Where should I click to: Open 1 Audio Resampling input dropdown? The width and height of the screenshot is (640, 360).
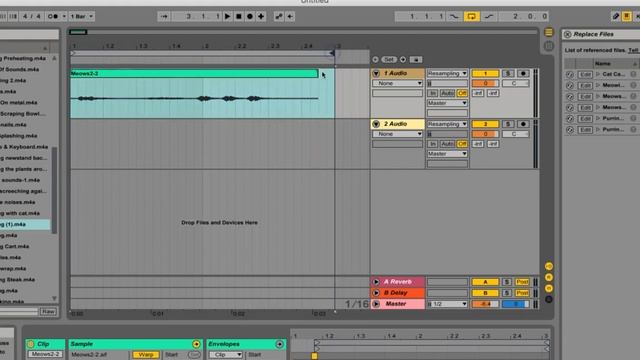click(447, 73)
